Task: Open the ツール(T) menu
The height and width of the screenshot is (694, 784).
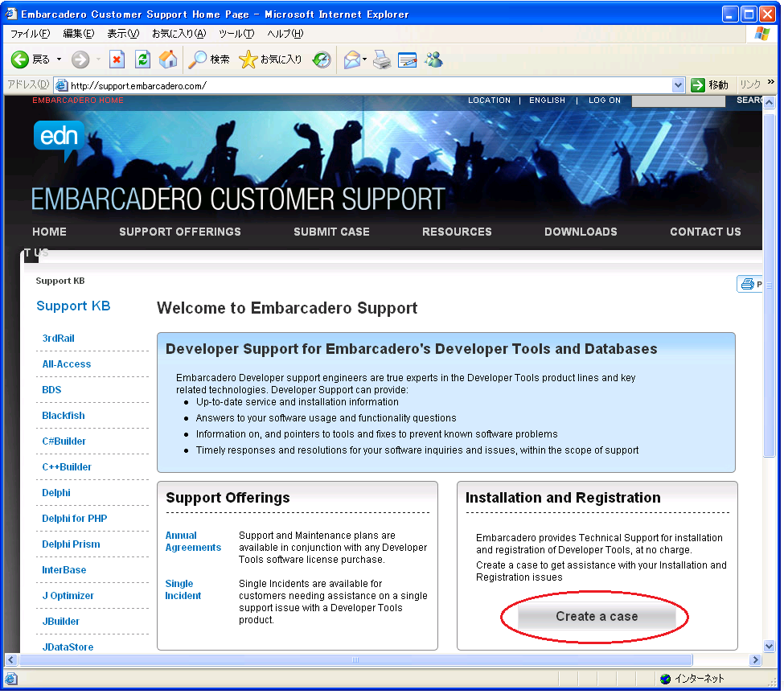Action: (236, 34)
